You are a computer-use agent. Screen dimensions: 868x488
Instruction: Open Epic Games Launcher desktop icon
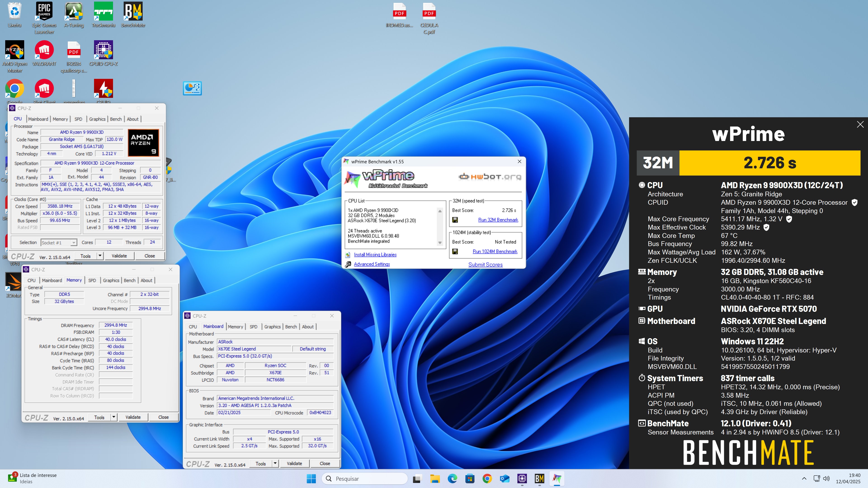pos(44,18)
